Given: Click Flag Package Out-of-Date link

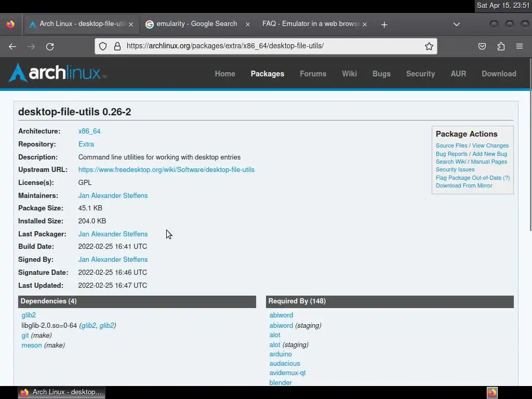Looking at the screenshot, I should click(469, 178).
